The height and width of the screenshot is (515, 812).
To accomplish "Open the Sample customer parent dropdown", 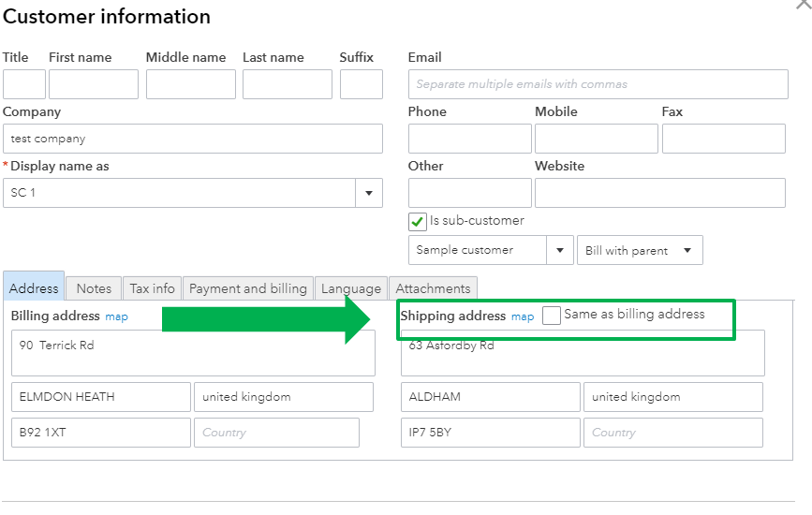I will click(561, 250).
